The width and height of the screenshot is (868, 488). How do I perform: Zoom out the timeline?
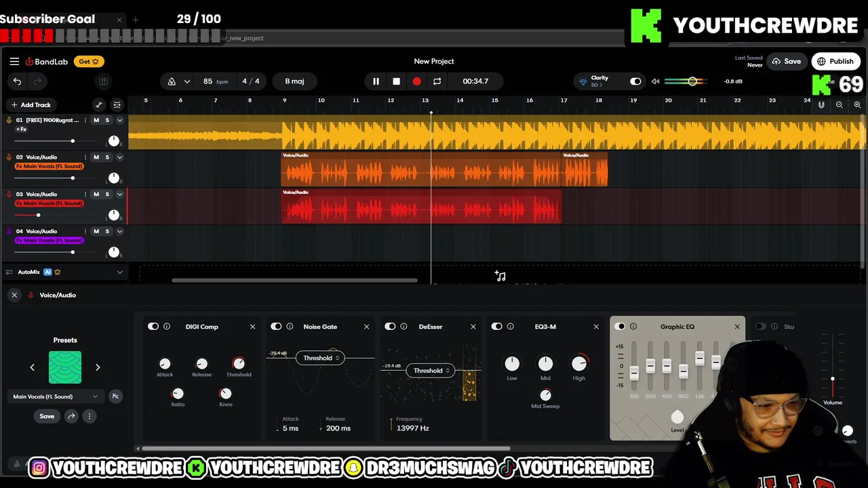click(x=840, y=105)
